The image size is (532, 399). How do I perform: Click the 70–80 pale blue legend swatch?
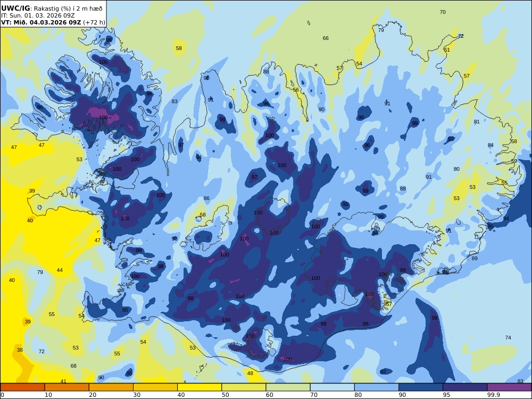click(332, 387)
